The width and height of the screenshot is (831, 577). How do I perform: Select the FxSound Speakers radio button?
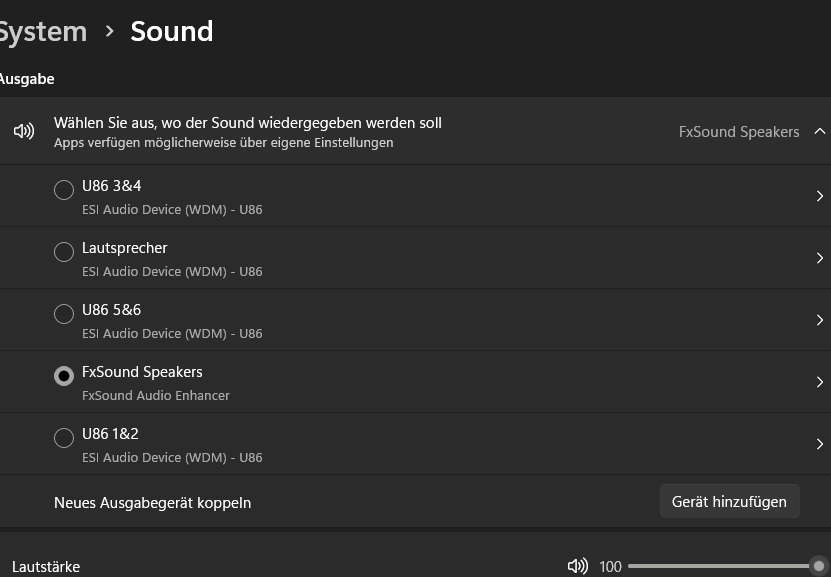(64, 376)
